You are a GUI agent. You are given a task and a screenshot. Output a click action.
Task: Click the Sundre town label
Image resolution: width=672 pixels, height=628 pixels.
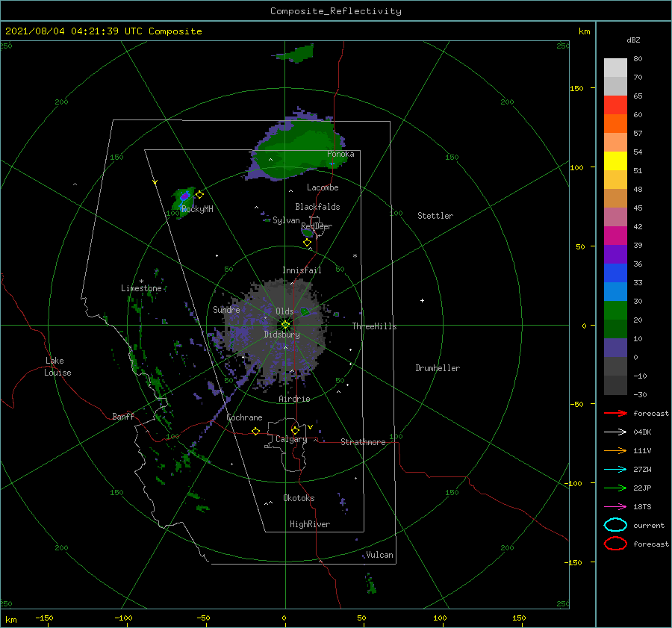(x=226, y=309)
